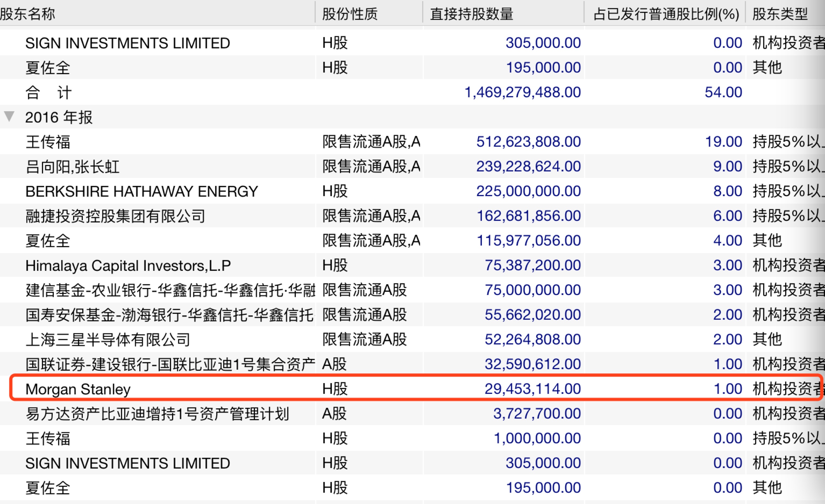Click the value 52,264,808.00
The width and height of the screenshot is (825, 504).
pos(532,339)
